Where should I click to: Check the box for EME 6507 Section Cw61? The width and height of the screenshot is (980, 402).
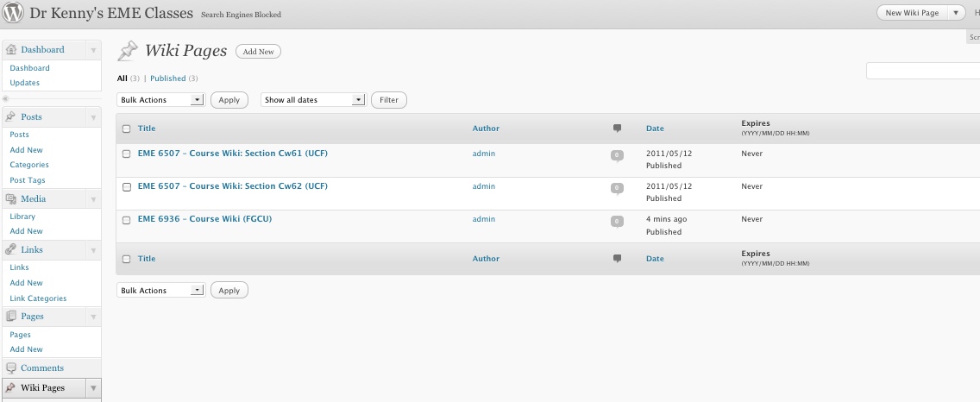pos(127,154)
